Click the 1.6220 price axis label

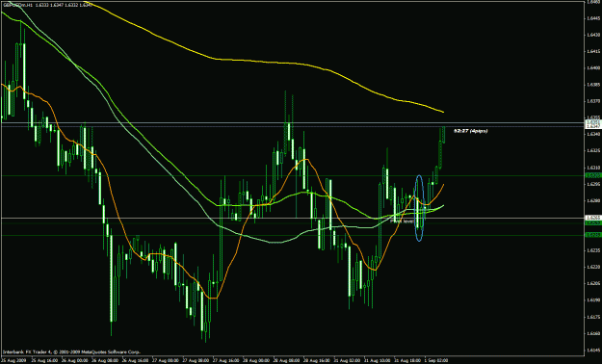tap(593, 267)
